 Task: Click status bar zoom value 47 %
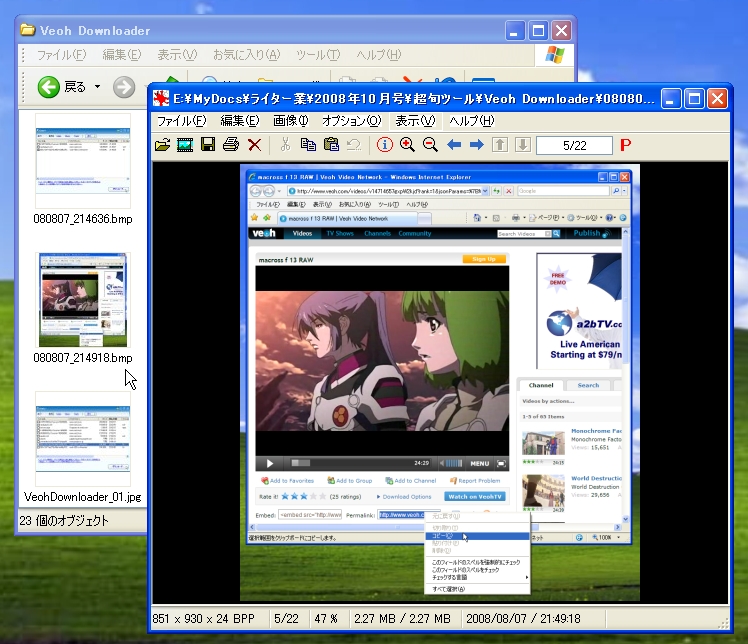[x=326, y=619]
